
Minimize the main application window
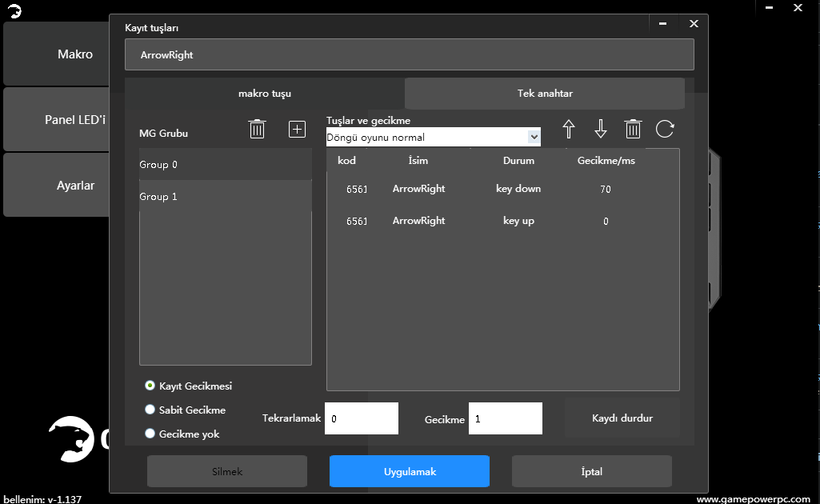coord(769,8)
